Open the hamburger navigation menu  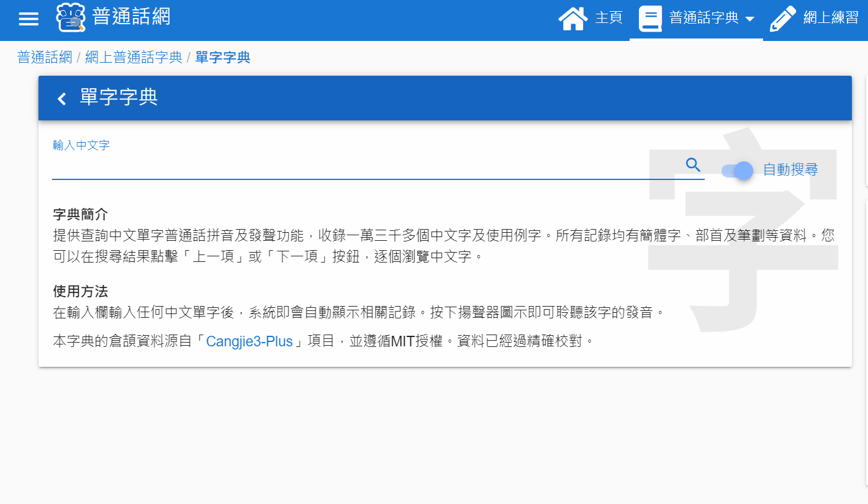click(x=29, y=19)
